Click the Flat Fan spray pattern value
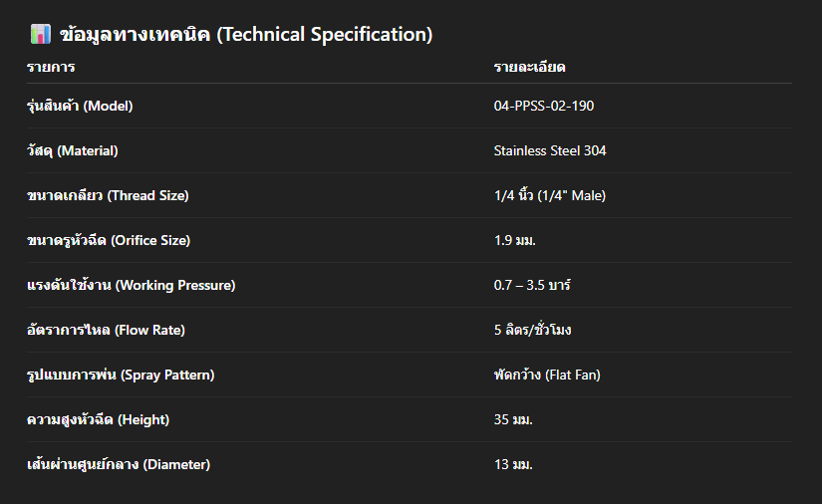Viewport: 822px width, 504px height. point(547,375)
